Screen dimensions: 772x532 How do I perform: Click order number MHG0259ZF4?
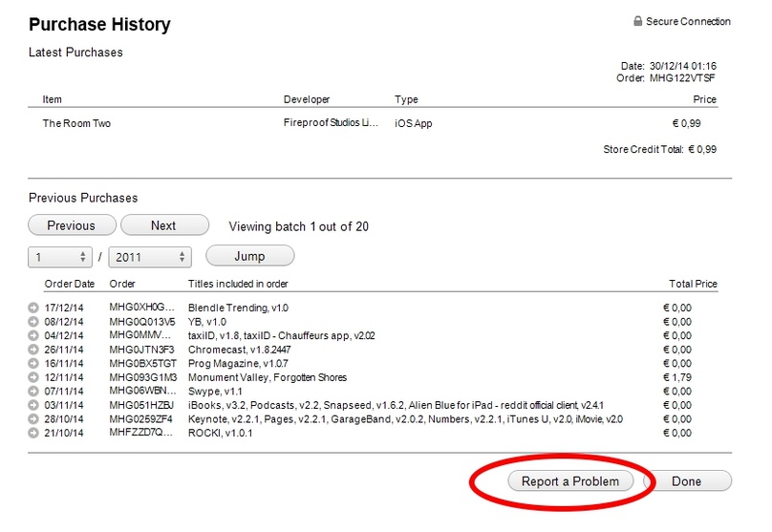coord(140,419)
